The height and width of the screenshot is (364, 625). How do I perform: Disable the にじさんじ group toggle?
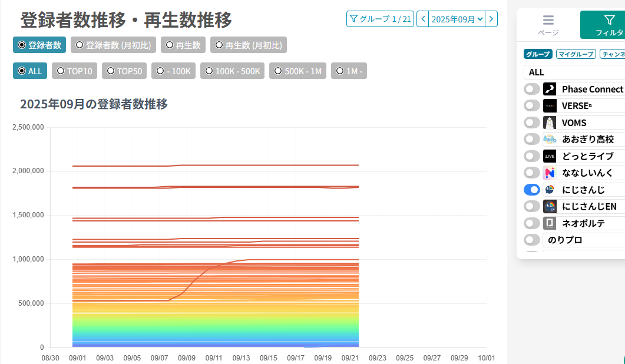[x=531, y=190]
